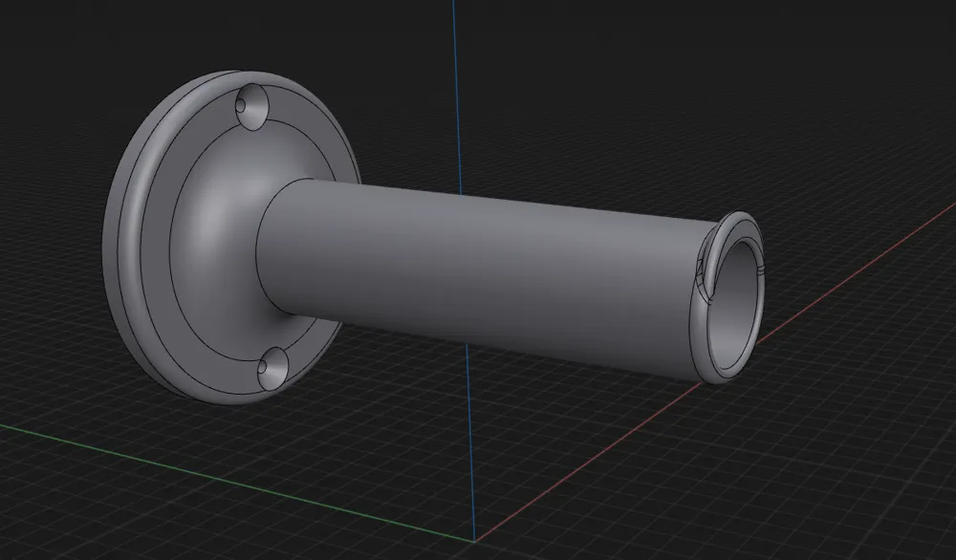Image resolution: width=956 pixels, height=560 pixels.
Task: Select the upper countersunk screw hole on flange
Action: 251,107
